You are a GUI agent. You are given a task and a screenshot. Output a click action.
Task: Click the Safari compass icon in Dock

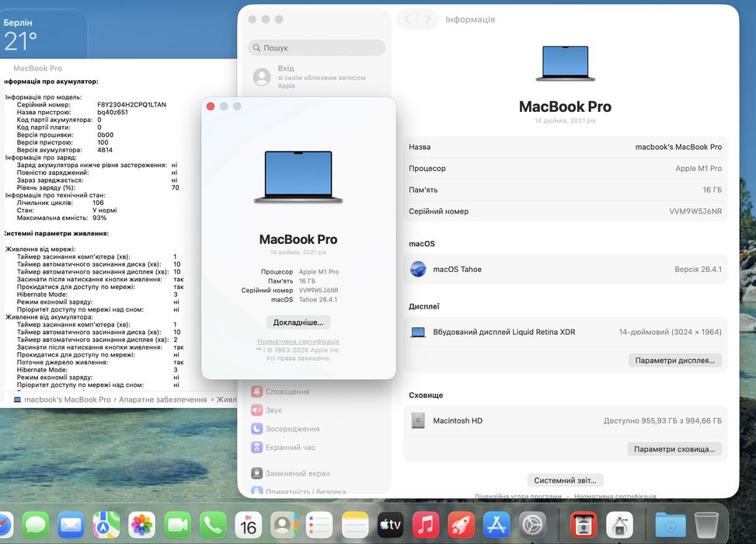[5, 525]
